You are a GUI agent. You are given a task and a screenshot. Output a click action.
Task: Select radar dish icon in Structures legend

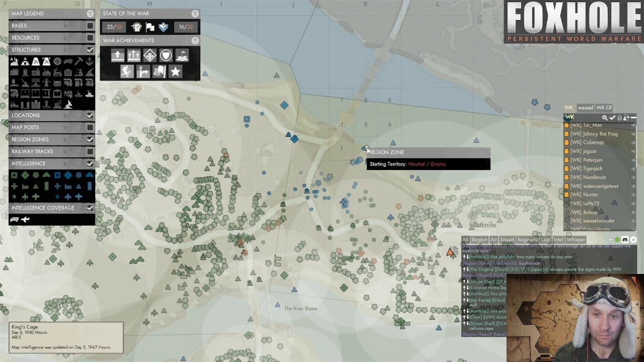point(68,105)
